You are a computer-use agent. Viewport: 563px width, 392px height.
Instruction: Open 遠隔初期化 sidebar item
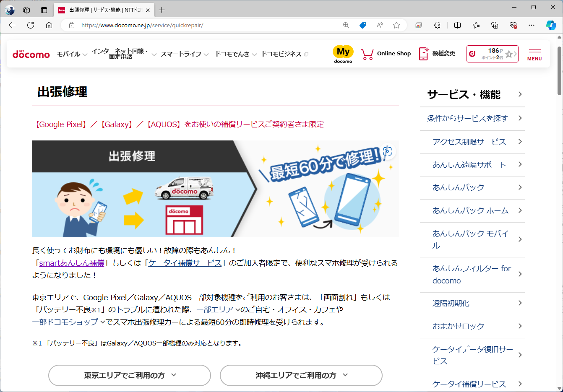tap(472, 303)
